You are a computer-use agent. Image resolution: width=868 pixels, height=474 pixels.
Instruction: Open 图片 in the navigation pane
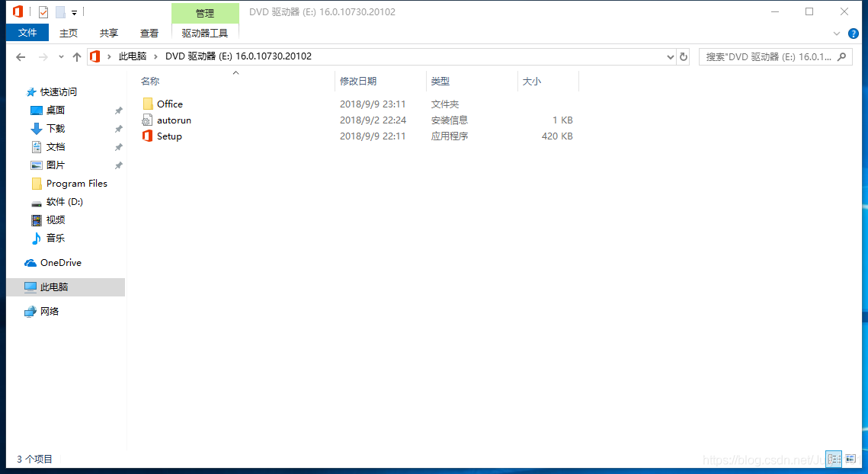[56, 165]
